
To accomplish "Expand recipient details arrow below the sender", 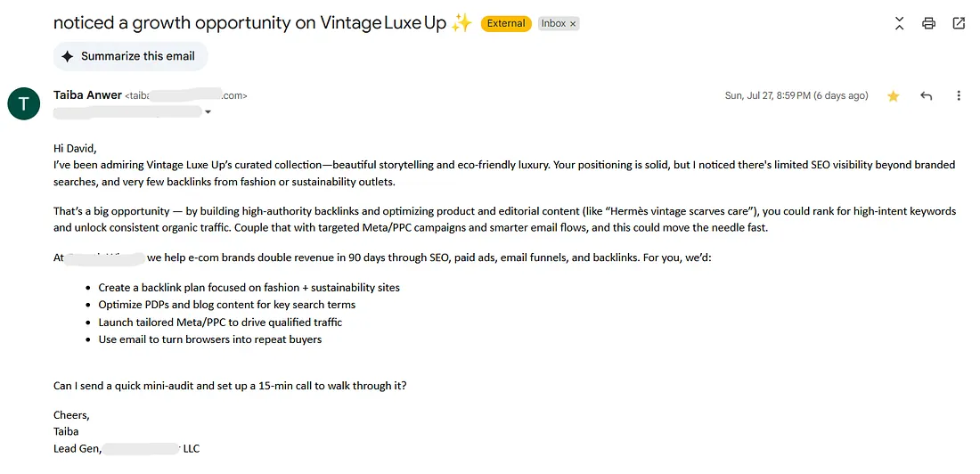I will (x=208, y=112).
